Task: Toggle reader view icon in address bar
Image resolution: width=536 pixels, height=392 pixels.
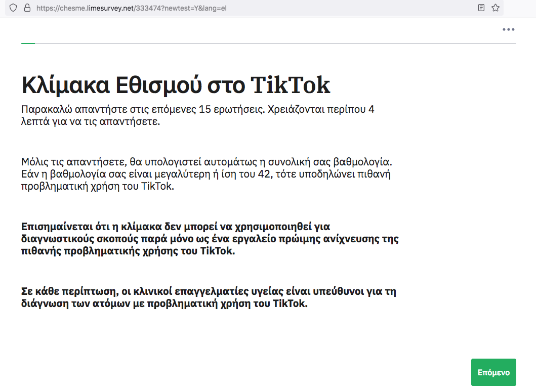Action: [x=481, y=8]
